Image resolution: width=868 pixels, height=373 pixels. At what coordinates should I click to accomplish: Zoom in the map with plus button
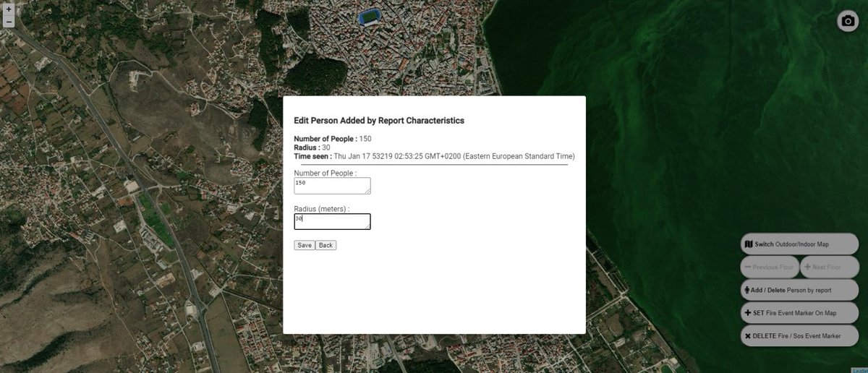(x=9, y=9)
